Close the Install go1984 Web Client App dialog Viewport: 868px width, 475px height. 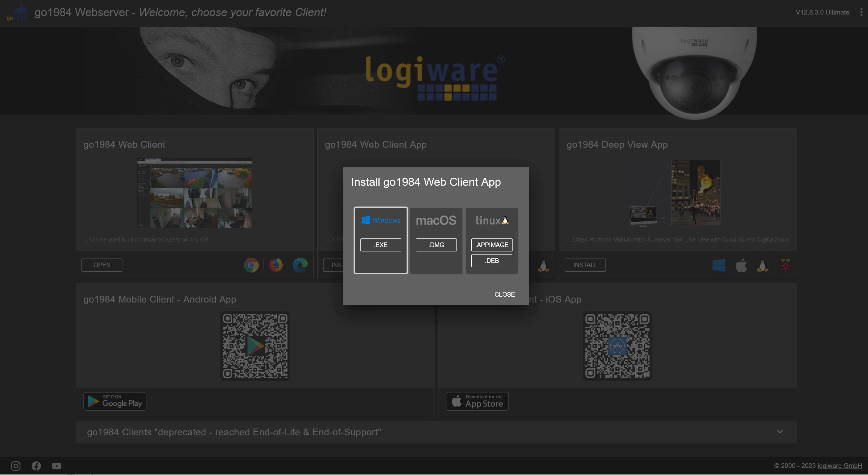pyautogui.click(x=504, y=294)
